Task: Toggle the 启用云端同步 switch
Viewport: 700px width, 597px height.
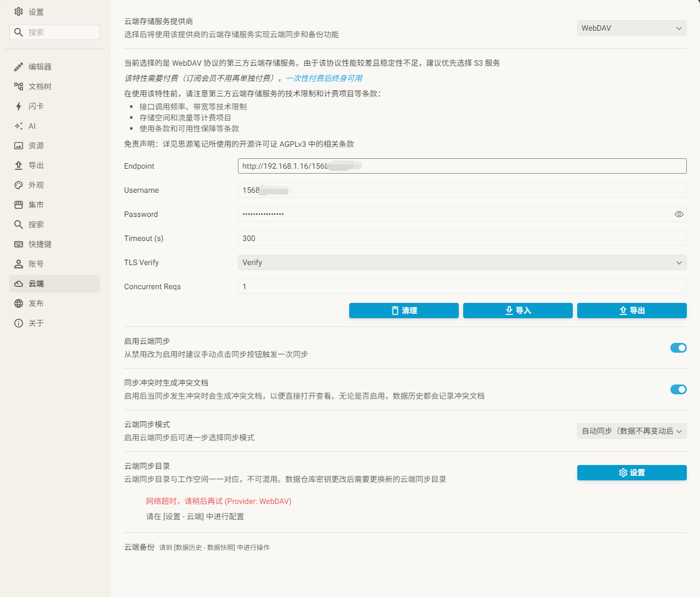Action: [678, 348]
